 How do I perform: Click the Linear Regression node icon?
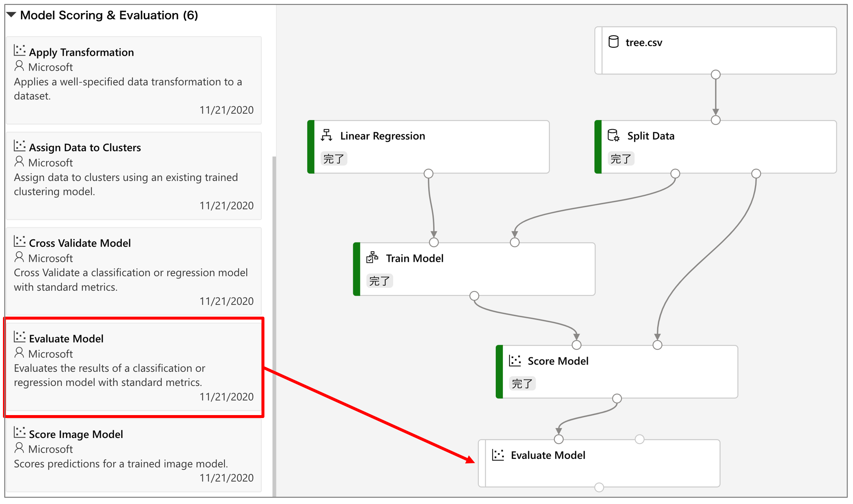coord(326,135)
